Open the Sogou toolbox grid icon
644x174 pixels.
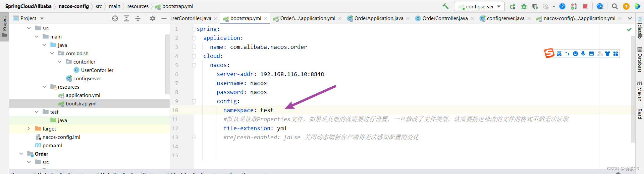point(615,54)
